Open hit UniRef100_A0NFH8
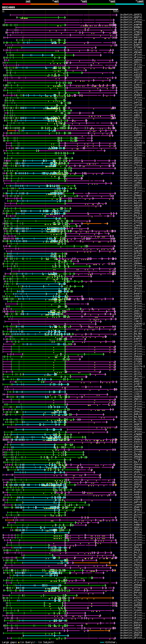This screenshot has width=146, height=644. 131,25
